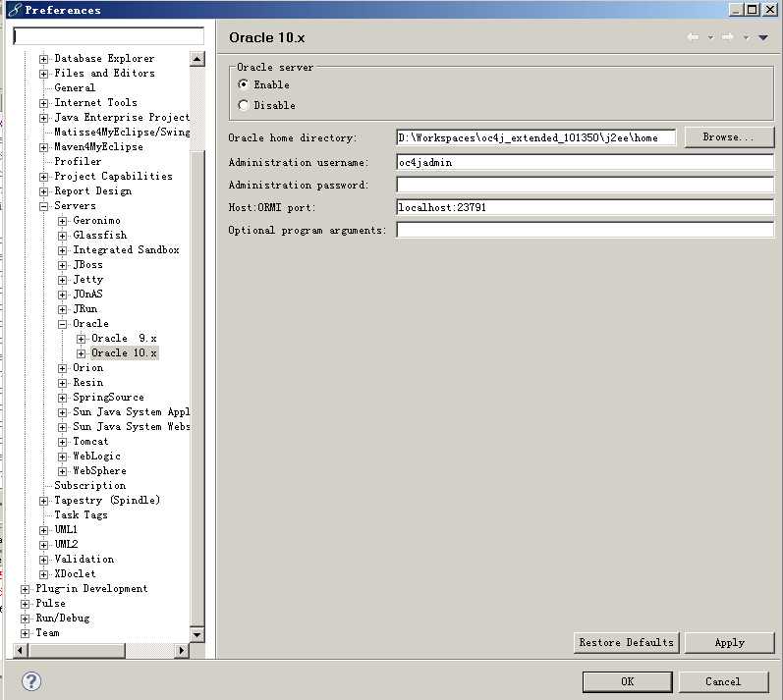Image resolution: width=783 pixels, height=700 pixels.
Task: Select Plug-in Development tree item
Action: (91, 588)
